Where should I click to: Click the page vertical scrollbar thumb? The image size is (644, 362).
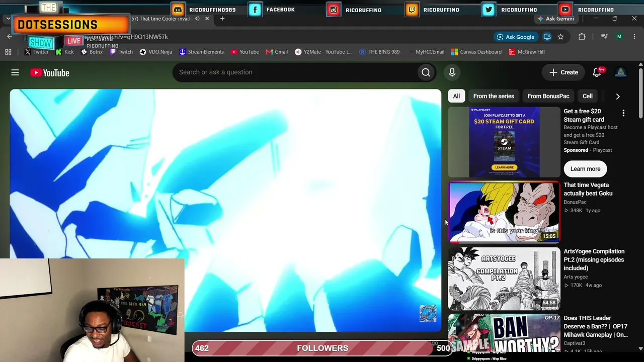pyautogui.click(x=640, y=93)
